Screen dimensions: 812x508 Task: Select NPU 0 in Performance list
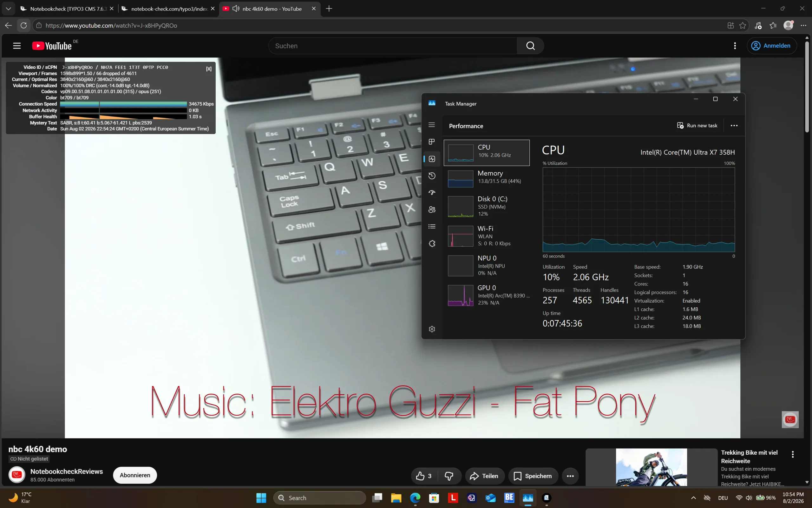487,265
